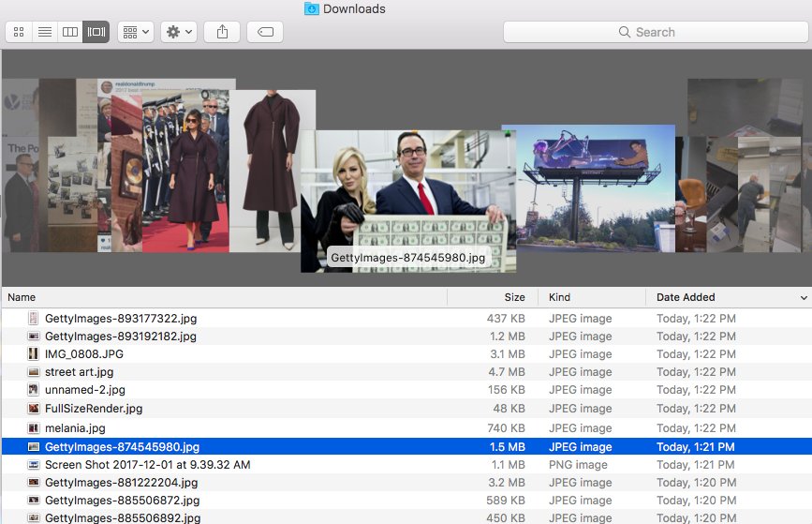Select the billboard cover flow thumbnail

click(596, 188)
